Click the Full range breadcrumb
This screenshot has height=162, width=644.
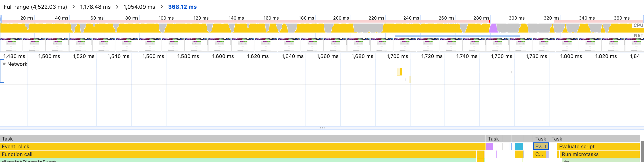[35, 7]
